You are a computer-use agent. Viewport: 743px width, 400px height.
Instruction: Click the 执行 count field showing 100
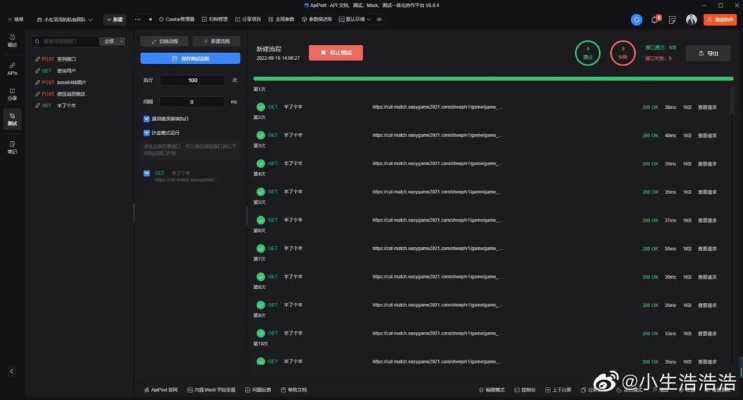point(192,80)
